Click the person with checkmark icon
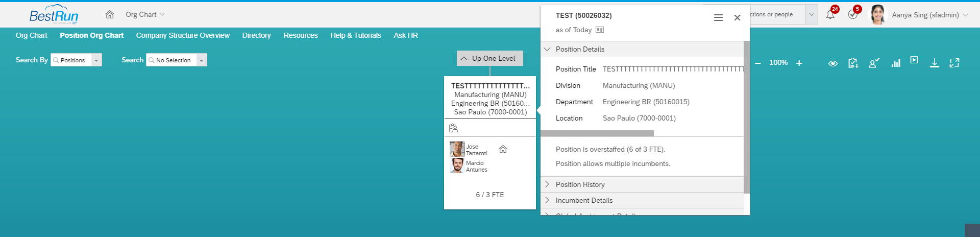Image resolution: width=980 pixels, height=237 pixels. [874, 63]
